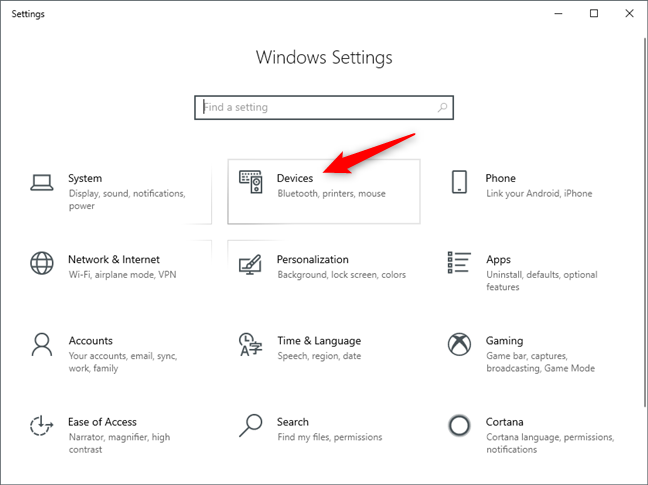Select the Gaming title

504,341
